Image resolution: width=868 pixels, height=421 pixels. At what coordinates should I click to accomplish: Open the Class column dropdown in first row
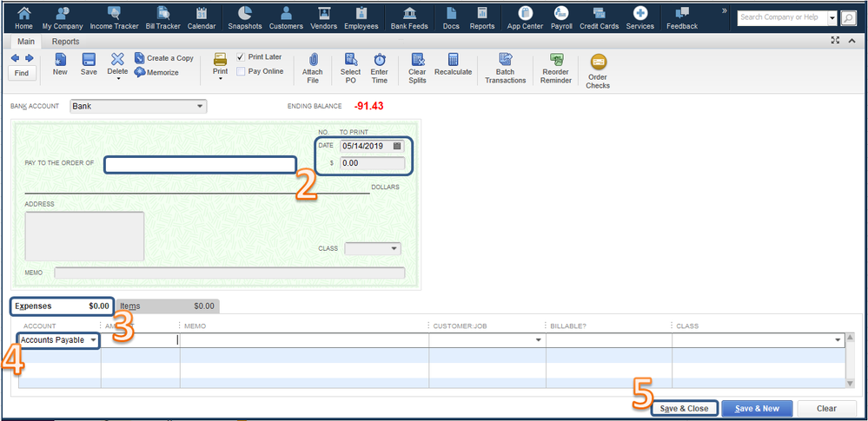838,340
